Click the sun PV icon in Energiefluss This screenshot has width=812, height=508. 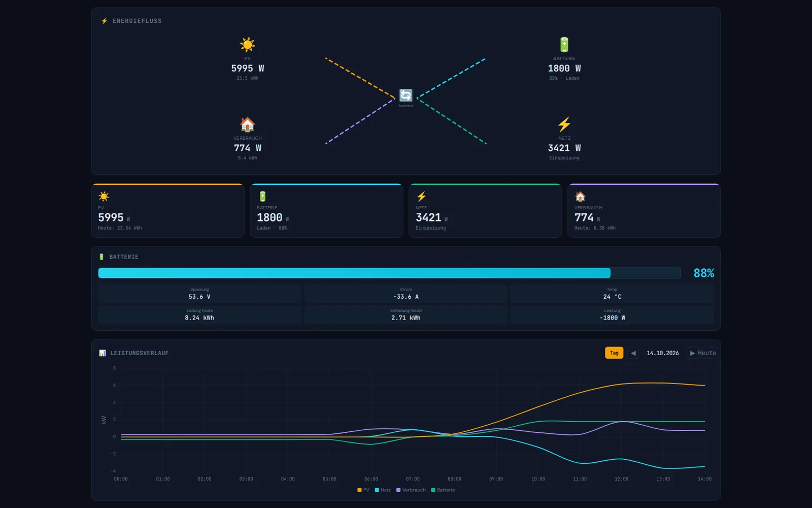tap(248, 45)
